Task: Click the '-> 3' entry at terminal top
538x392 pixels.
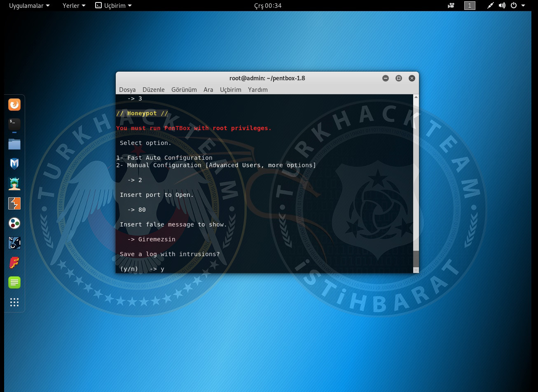Action: 135,98
